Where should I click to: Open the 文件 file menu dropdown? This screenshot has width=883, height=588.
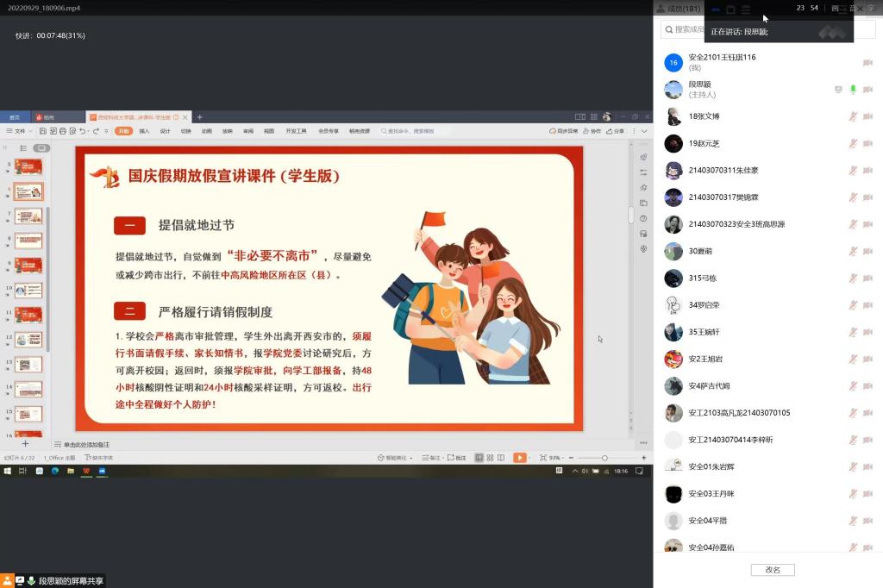pyautogui.click(x=19, y=131)
